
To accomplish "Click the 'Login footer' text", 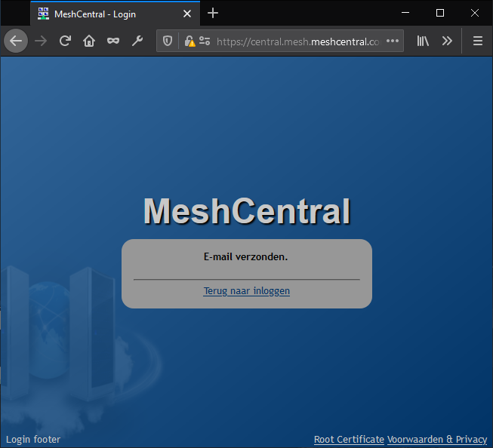I will pyautogui.click(x=33, y=439).
